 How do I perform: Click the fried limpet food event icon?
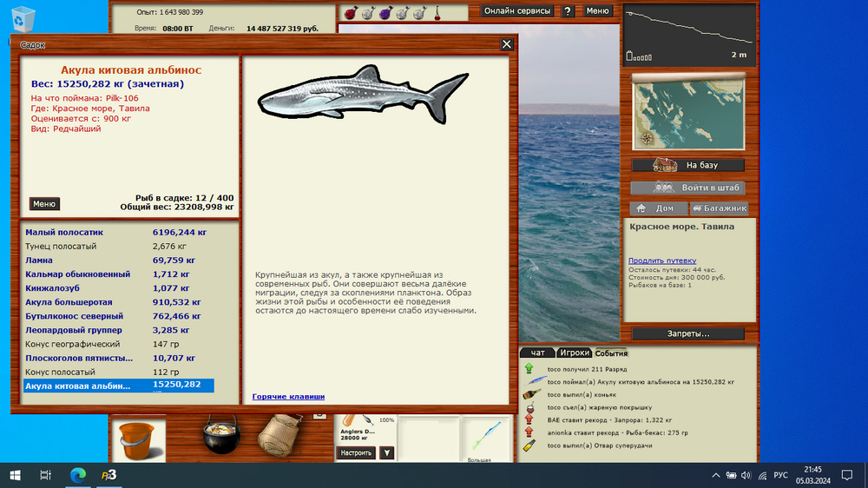529,407
